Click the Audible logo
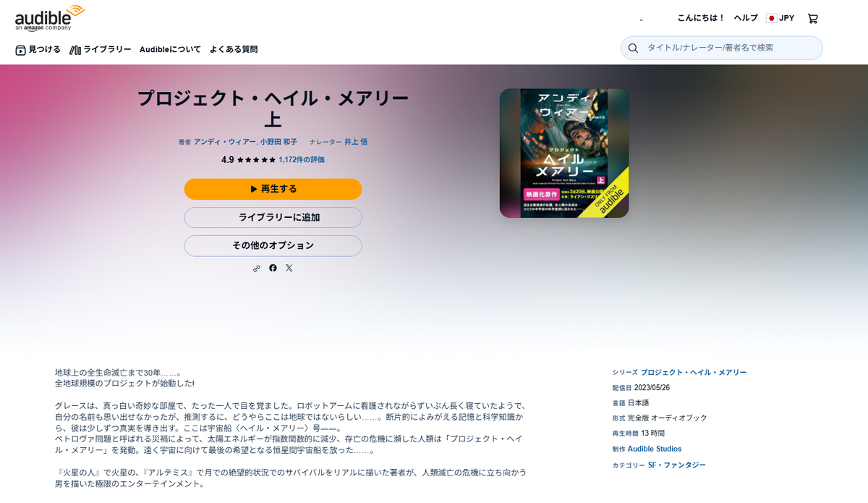The height and width of the screenshot is (503, 868). (50, 18)
